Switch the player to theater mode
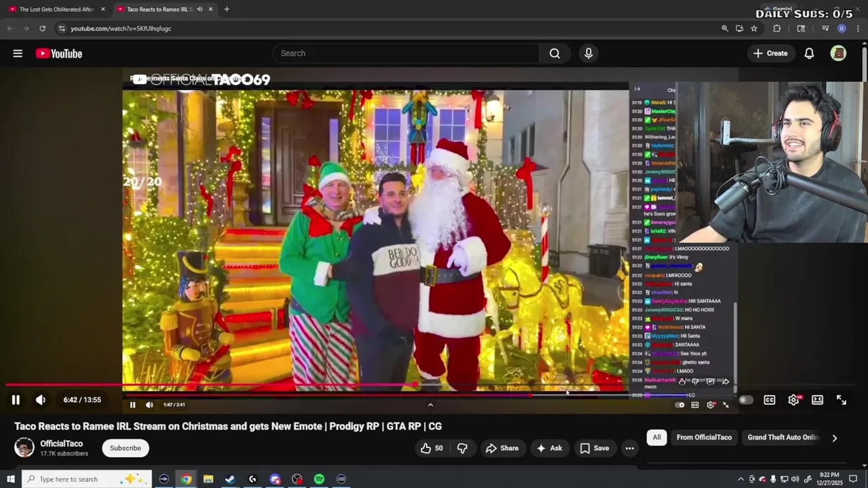Screen dimensions: 868x488 point(817,400)
